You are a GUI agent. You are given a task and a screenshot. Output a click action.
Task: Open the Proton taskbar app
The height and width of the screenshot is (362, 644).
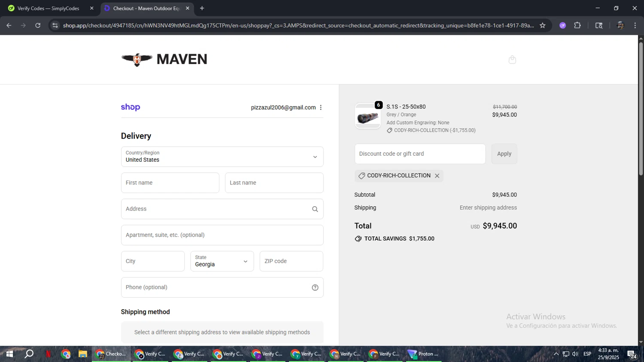pos(424,354)
